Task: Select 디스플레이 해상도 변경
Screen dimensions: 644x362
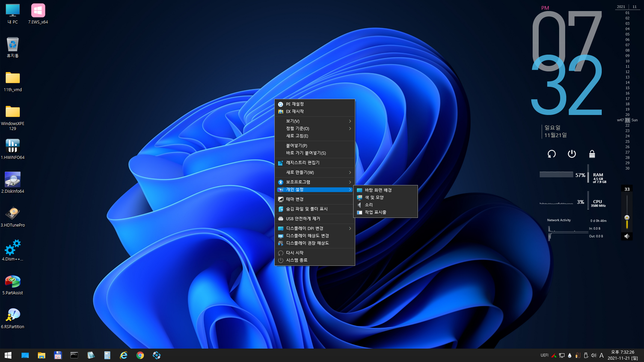Action: coord(315,236)
